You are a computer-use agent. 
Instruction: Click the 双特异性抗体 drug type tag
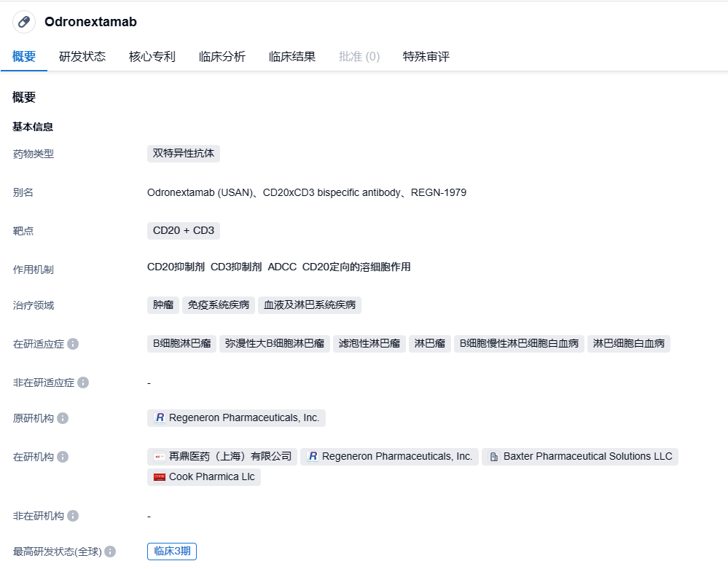[184, 154]
